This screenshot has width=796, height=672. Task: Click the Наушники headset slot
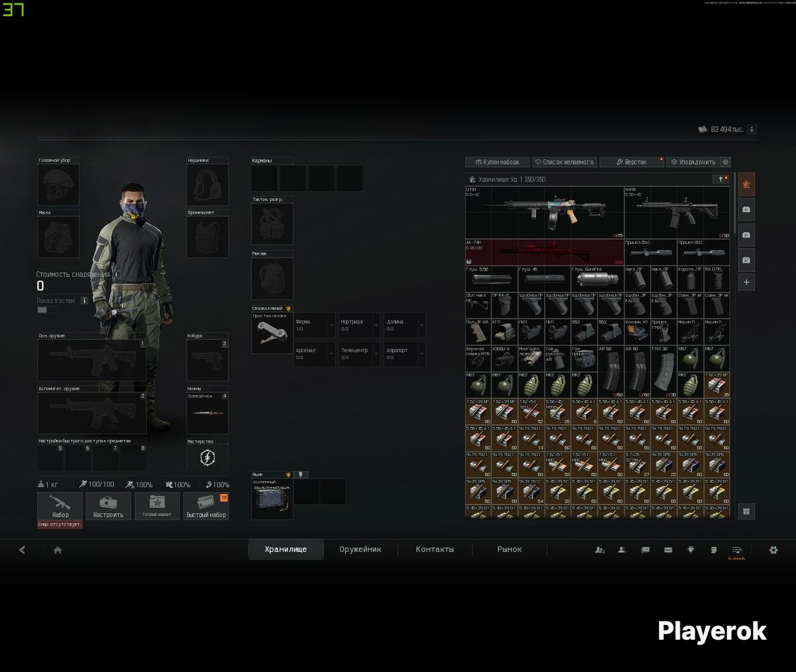point(207,185)
